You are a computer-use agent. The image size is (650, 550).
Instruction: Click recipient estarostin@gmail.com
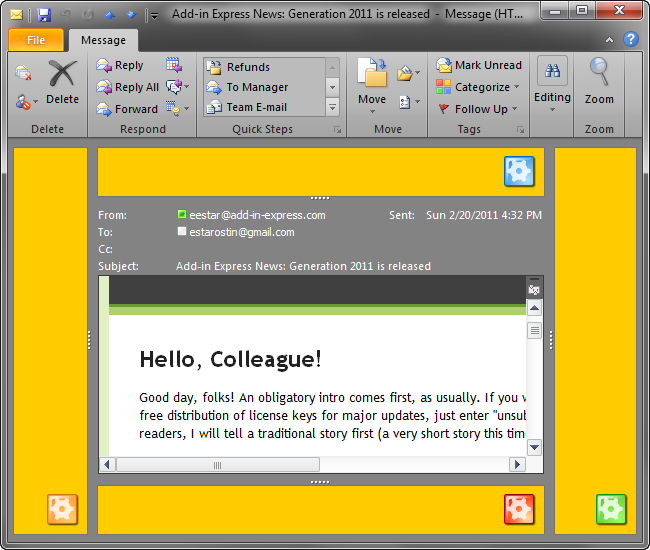point(242,232)
